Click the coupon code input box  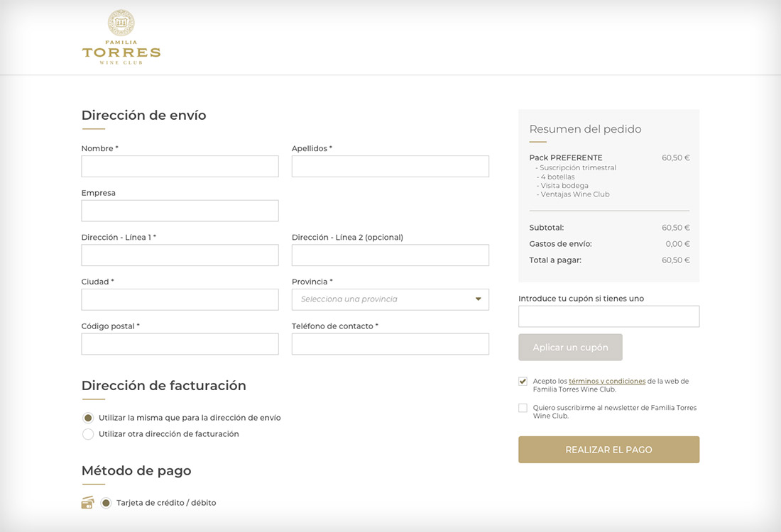[x=608, y=316]
